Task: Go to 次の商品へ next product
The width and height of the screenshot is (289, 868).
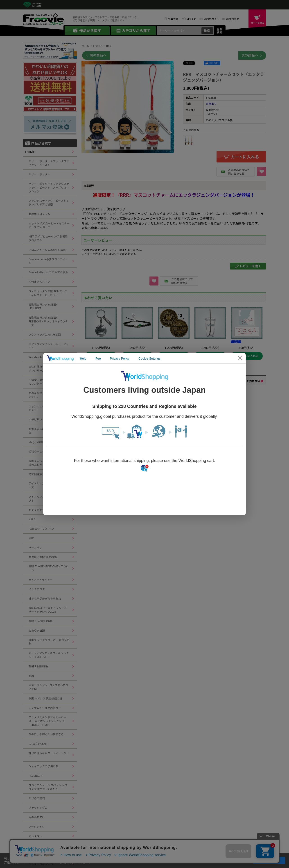Action: point(252,55)
